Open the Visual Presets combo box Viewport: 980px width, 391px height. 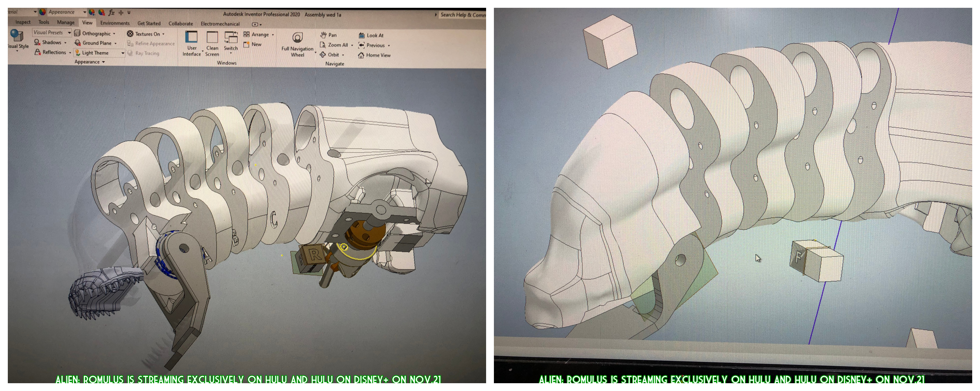(x=52, y=33)
